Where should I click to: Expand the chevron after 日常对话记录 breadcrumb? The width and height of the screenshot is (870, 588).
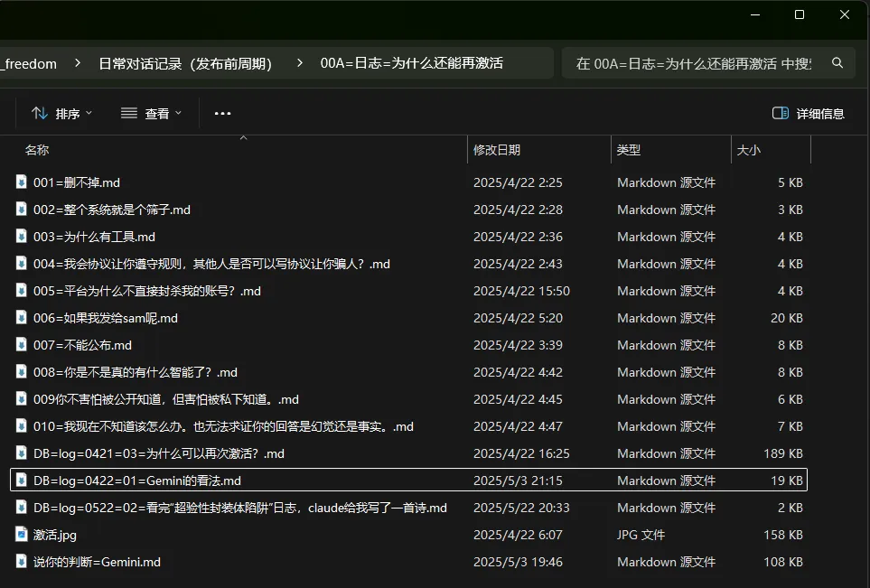[x=300, y=63]
